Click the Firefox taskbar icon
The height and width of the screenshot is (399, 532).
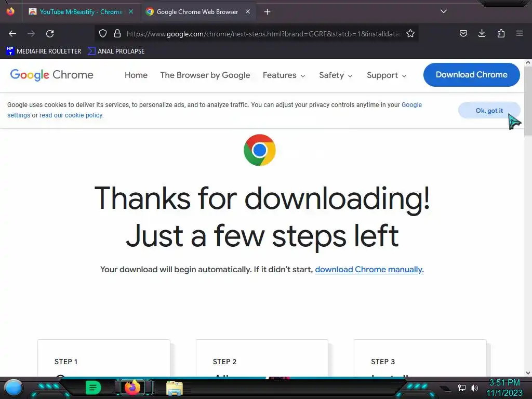[132, 387]
